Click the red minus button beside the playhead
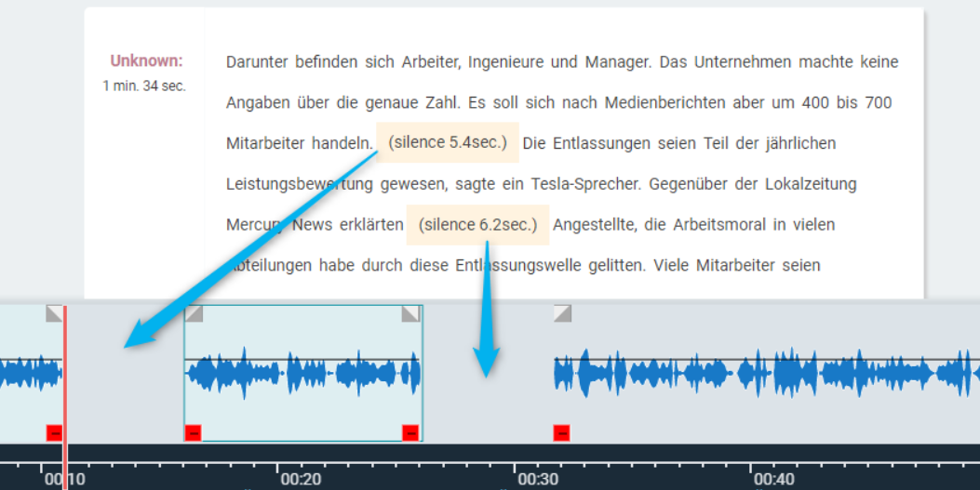Viewport: 980px width, 490px height. tap(54, 432)
